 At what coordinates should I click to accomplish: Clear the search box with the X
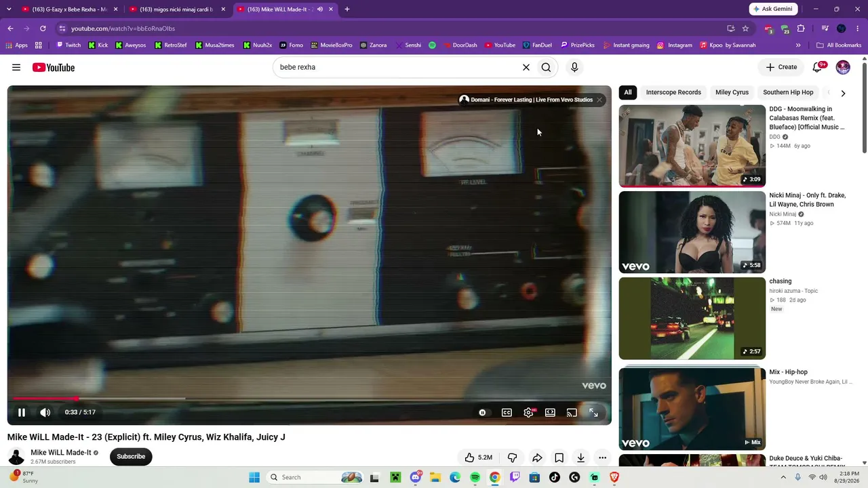(526, 67)
